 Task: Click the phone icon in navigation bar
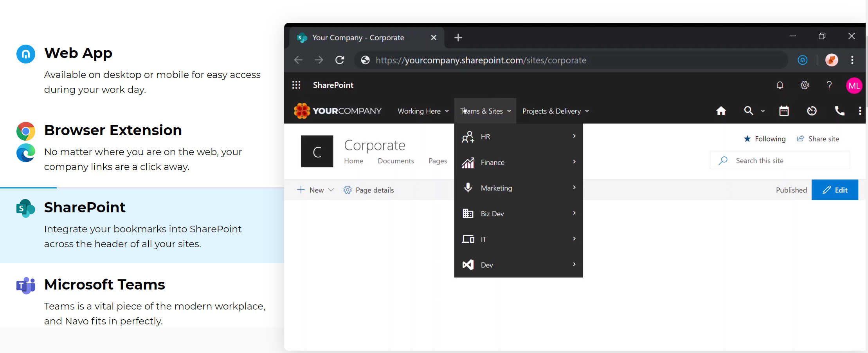pos(839,111)
